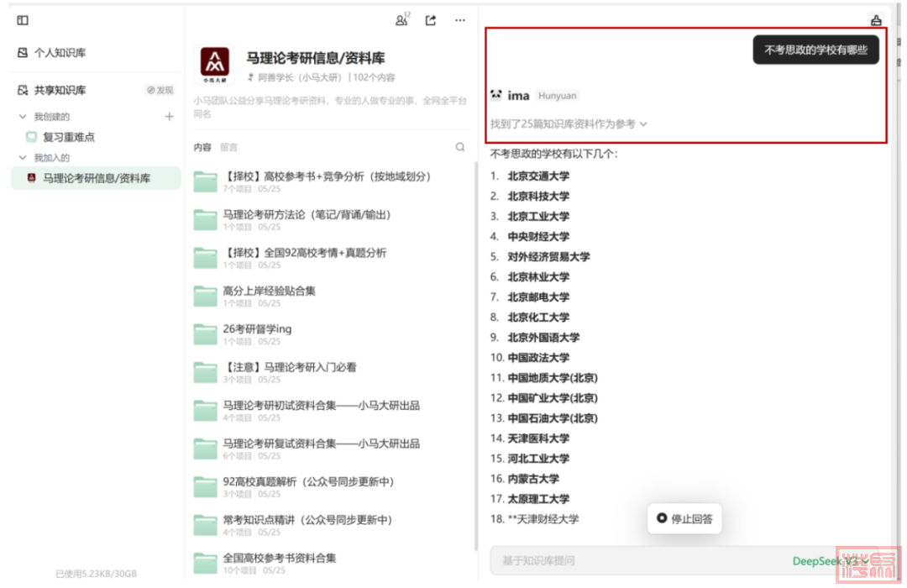Click the 发现 discover button
Screen dimensions: 907x588
[x=160, y=90]
